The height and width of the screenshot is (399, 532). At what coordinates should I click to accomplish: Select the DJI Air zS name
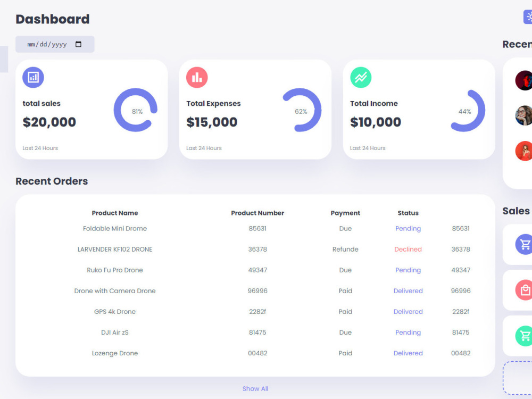[115, 332]
